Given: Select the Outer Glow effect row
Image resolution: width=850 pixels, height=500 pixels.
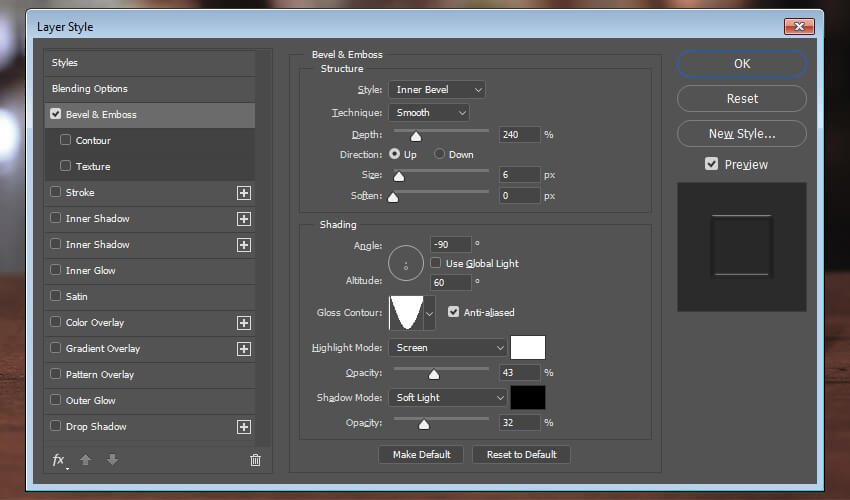Looking at the screenshot, I should (x=150, y=401).
